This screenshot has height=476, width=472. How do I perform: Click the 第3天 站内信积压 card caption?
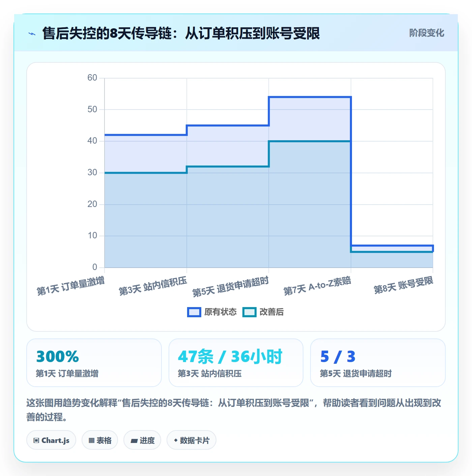click(x=210, y=374)
